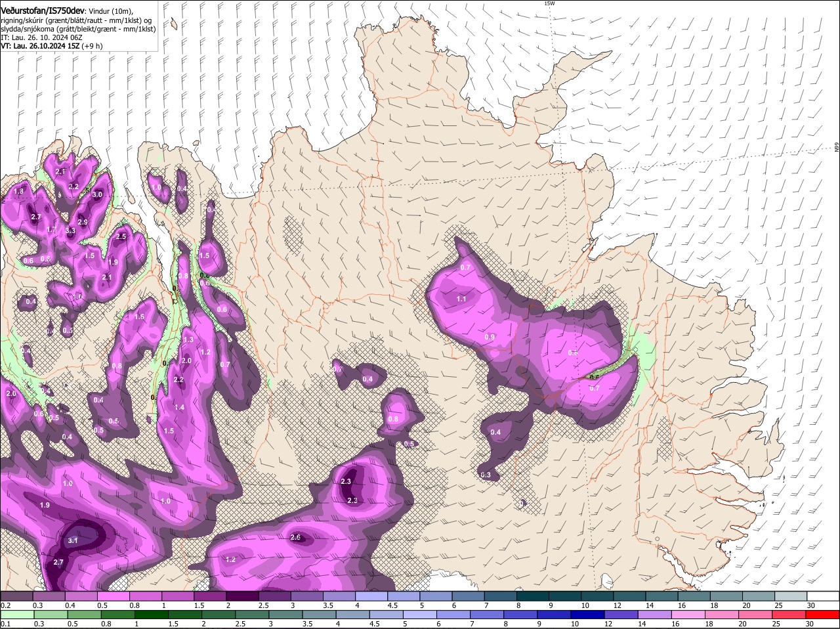This screenshot has width=840, height=629.
Task: Click the '1.8' precipitation value on the map
Action: pos(19,191)
